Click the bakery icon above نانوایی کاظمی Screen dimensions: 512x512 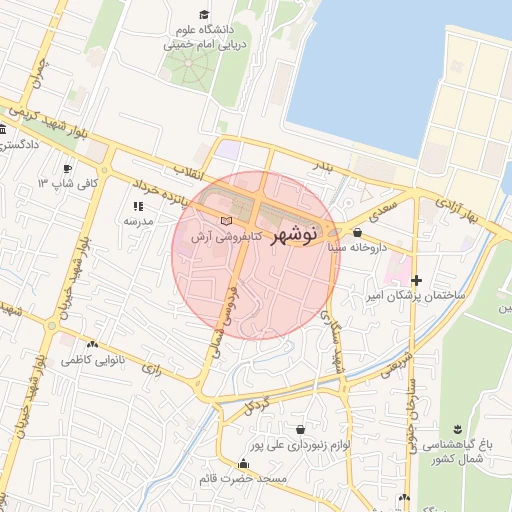coord(92,344)
